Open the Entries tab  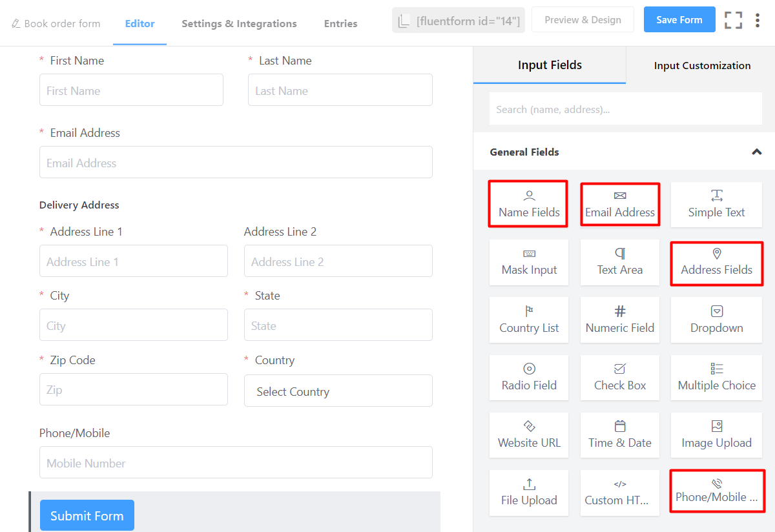point(340,23)
